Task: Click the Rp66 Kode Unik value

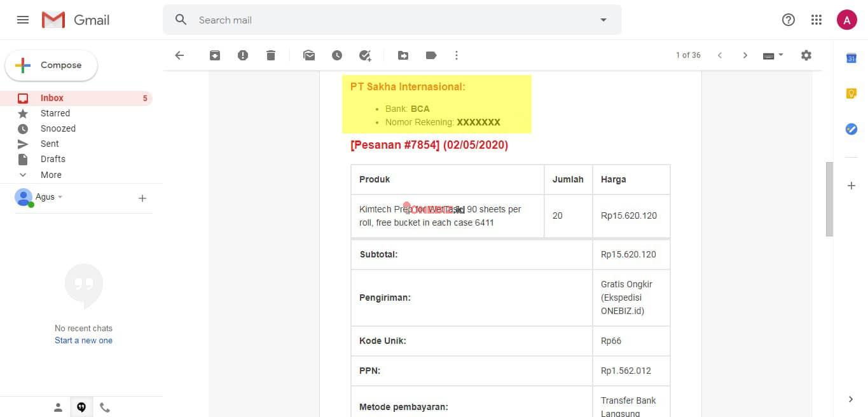Action: point(611,341)
